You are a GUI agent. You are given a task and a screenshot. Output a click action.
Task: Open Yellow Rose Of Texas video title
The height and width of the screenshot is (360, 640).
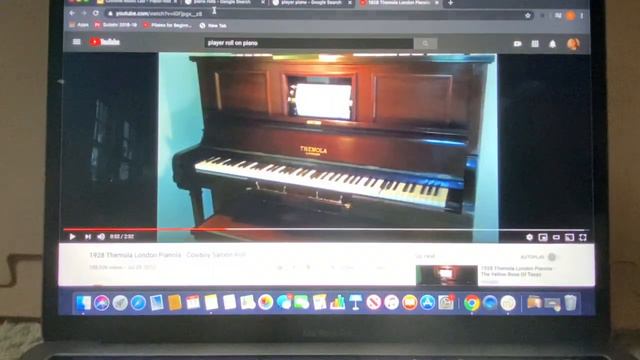(x=516, y=271)
